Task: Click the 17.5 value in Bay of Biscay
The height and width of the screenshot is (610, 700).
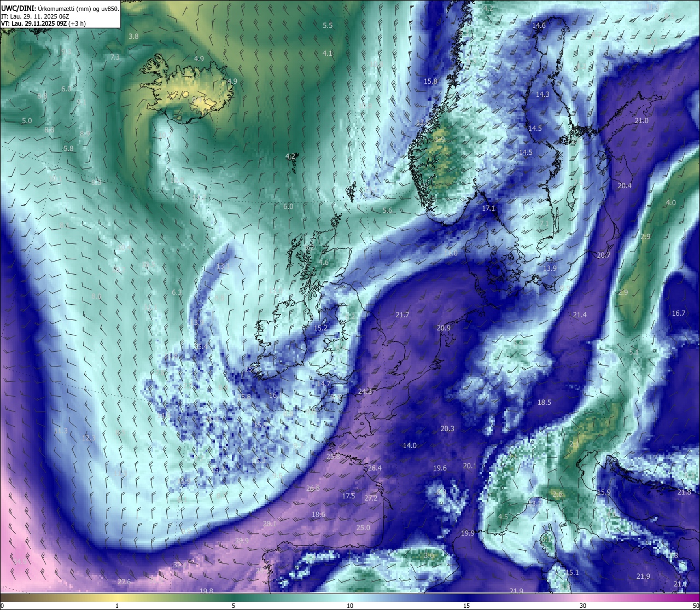Action: pos(348,496)
